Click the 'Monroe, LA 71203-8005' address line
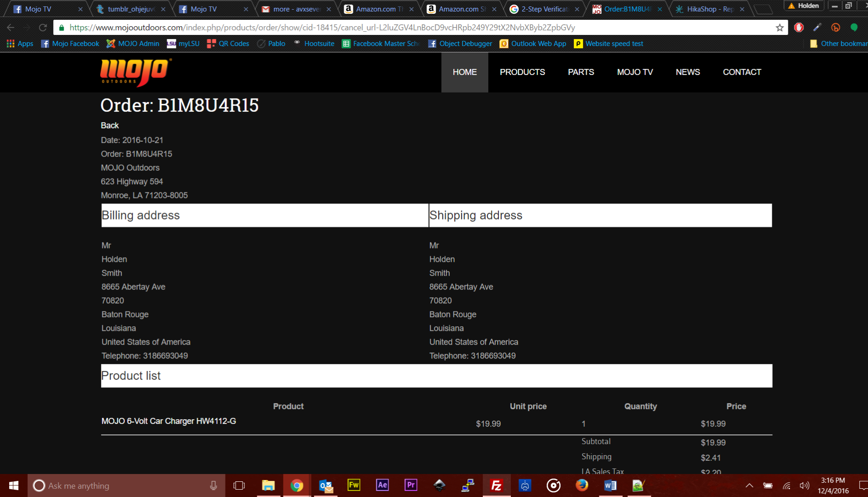Image resolution: width=868 pixels, height=497 pixels. pos(144,195)
